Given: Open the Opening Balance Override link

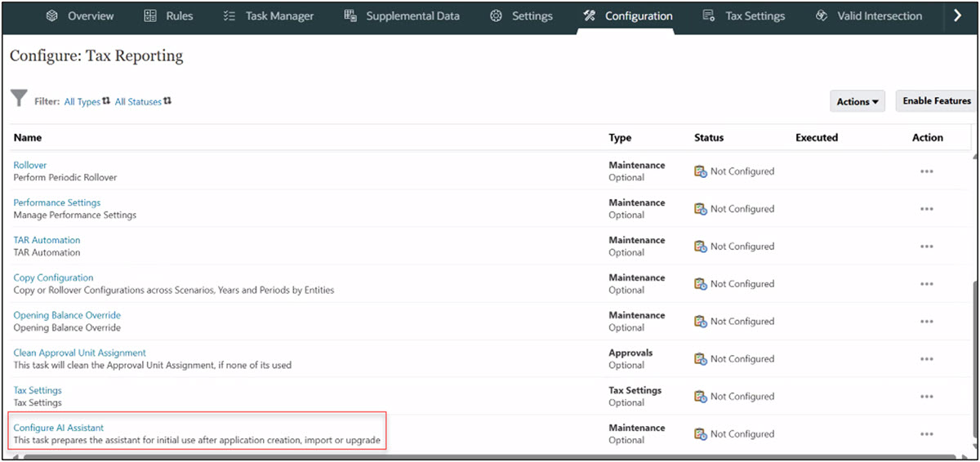Looking at the screenshot, I should point(67,315).
